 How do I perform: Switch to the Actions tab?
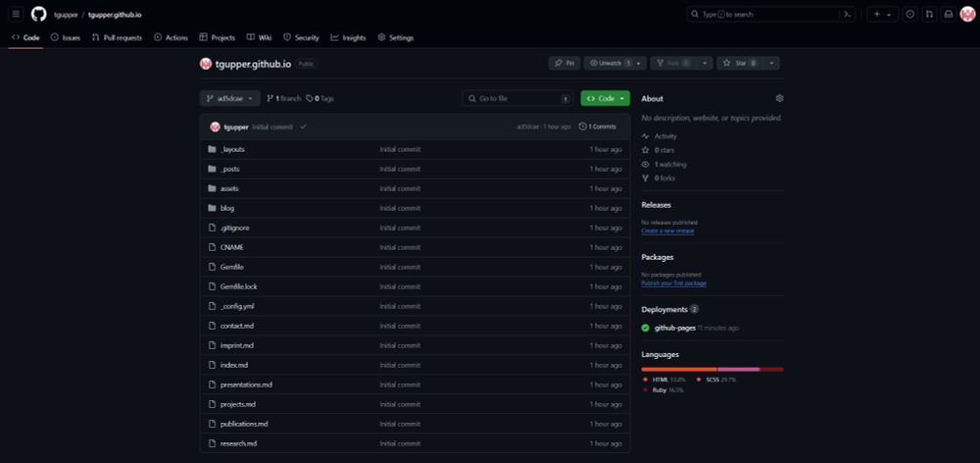(171, 37)
